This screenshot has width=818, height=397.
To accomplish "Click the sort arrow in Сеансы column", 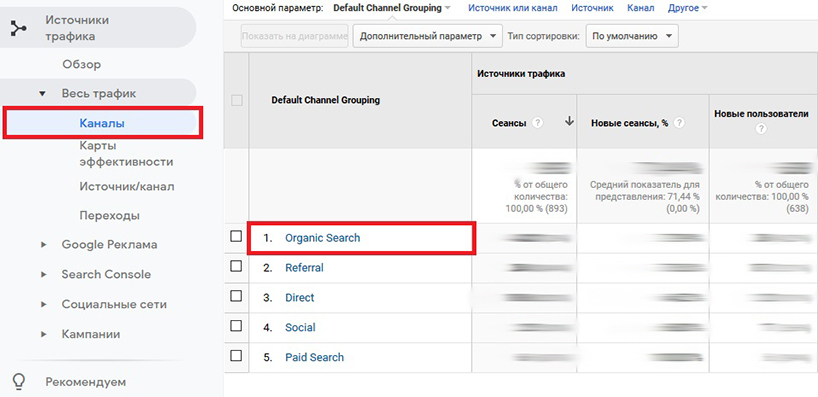I will coord(569,122).
